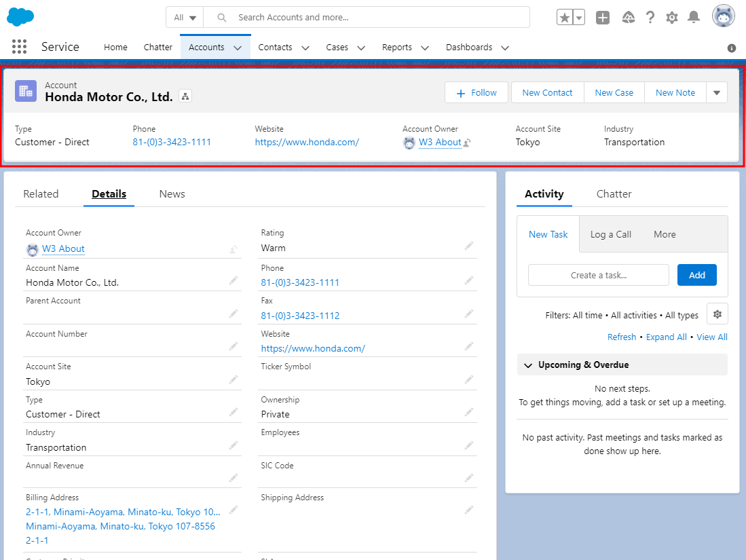This screenshot has width=746, height=560.
Task: Switch to the Related tab
Action: pyautogui.click(x=41, y=194)
